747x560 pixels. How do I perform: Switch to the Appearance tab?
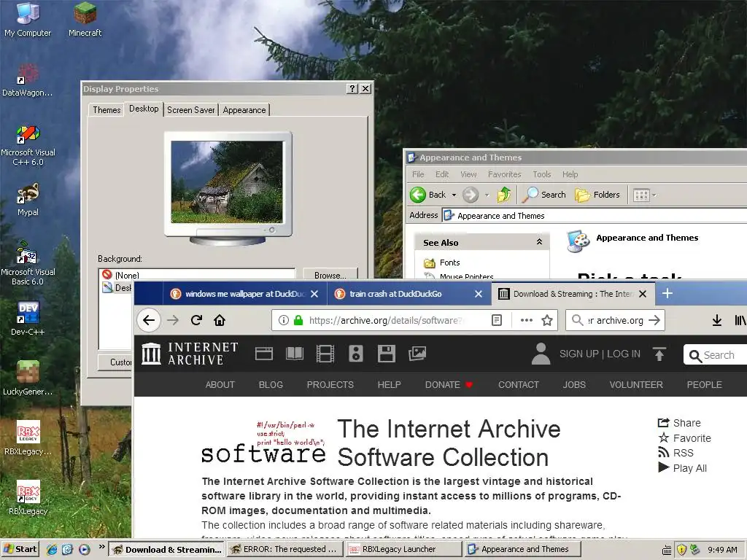(244, 110)
